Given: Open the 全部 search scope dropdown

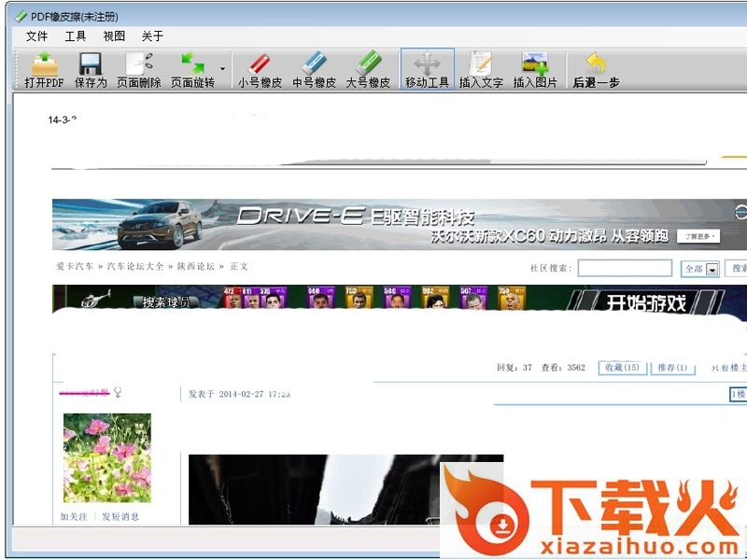Looking at the screenshot, I should tap(699, 269).
